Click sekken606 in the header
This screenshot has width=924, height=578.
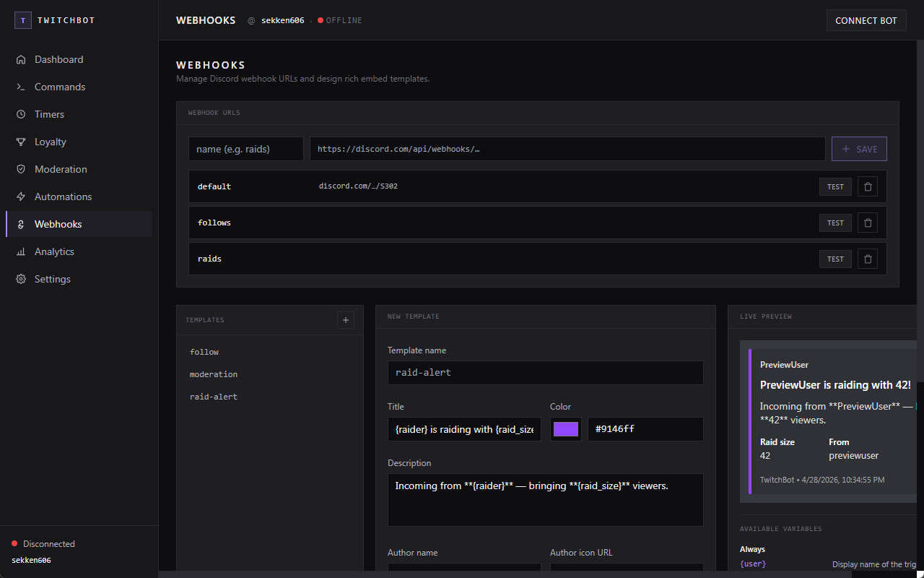283,20
